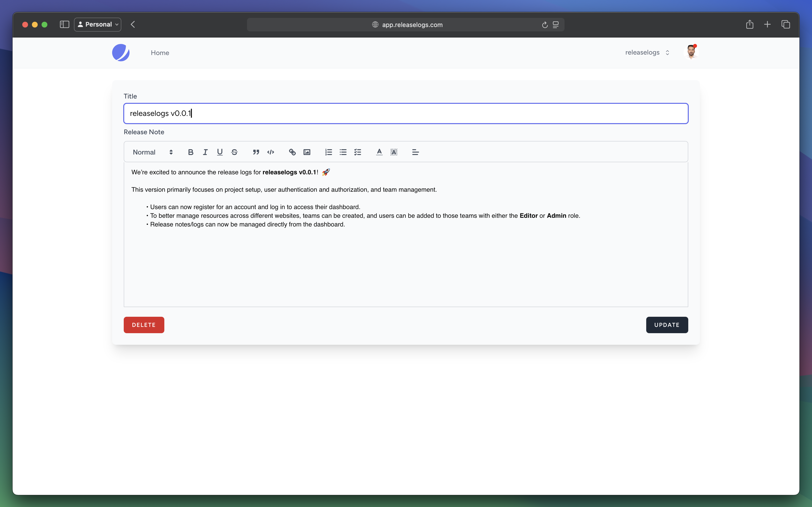
Task: Open the text alignment options
Action: point(415,152)
